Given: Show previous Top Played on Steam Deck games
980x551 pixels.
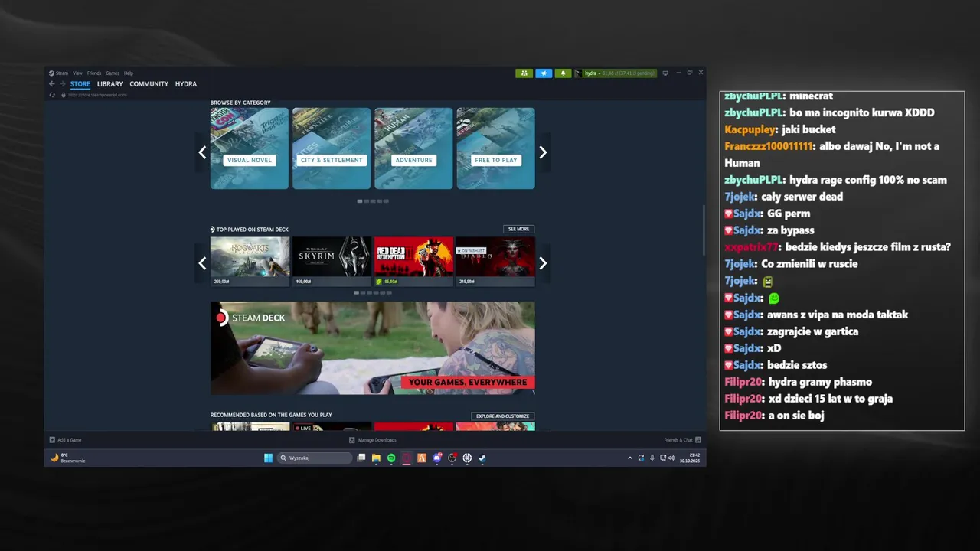Looking at the screenshot, I should [202, 263].
